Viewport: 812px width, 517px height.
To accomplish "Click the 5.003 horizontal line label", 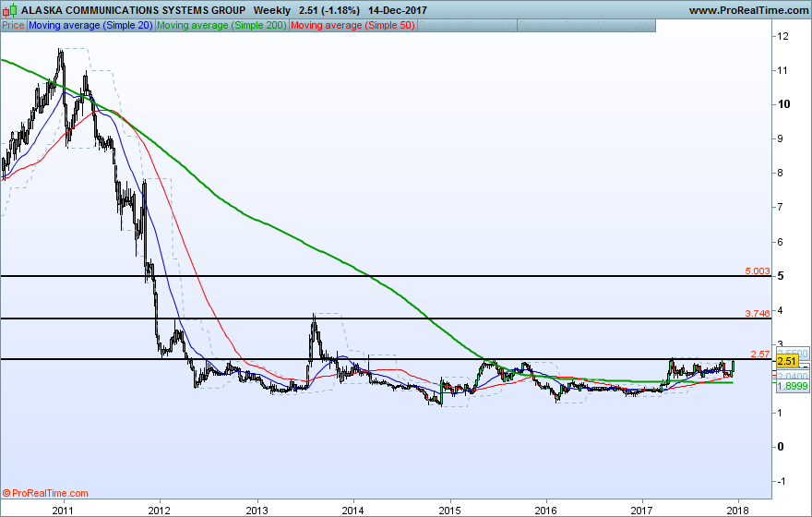I will 758,271.
